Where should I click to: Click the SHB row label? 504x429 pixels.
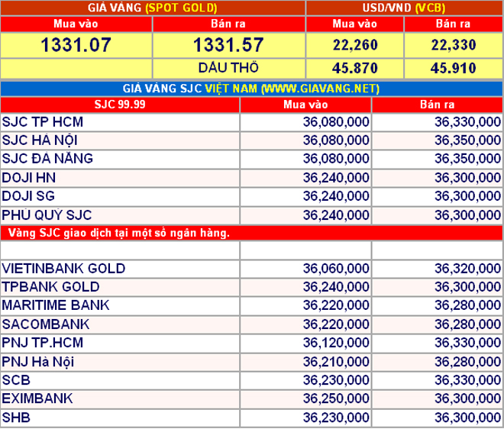pos(16,416)
